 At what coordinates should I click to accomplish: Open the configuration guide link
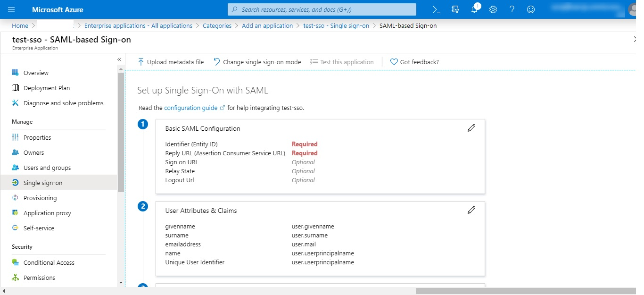tap(191, 108)
